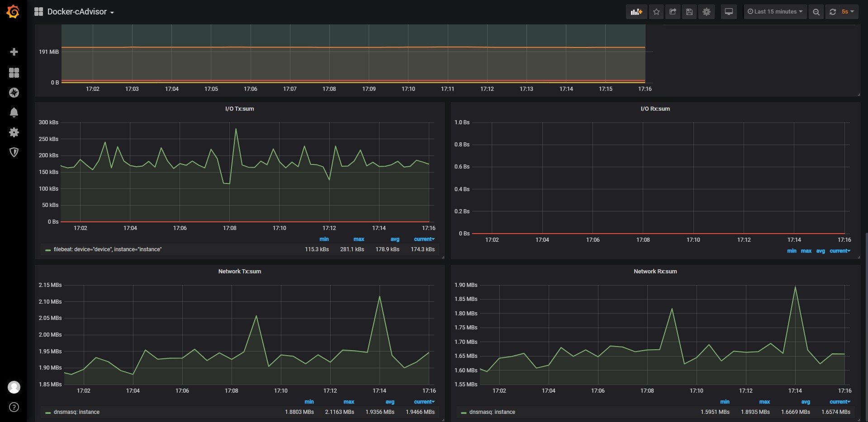
Task: Share the dashboard via share icon
Action: [x=673, y=12]
